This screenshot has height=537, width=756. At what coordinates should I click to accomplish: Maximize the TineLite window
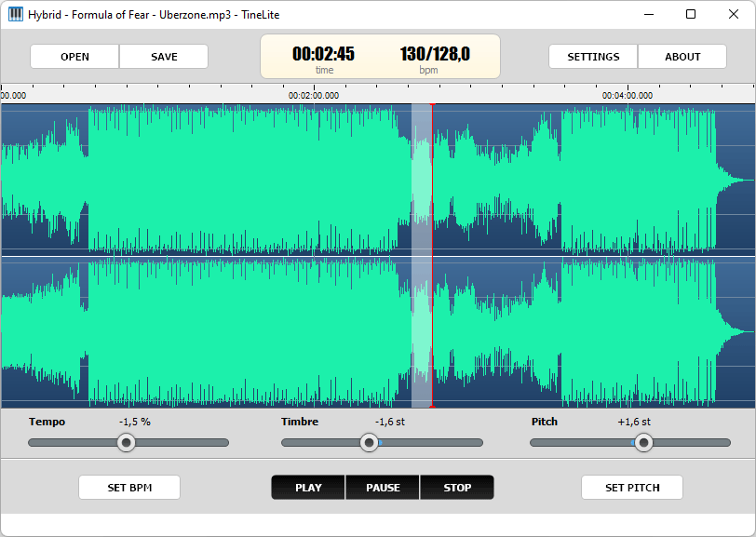(x=691, y=14)
